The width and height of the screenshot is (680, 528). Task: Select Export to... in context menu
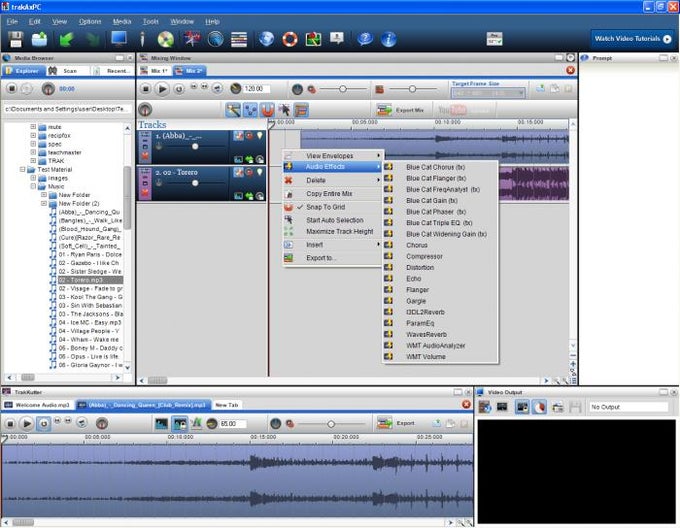pos(332,258)
